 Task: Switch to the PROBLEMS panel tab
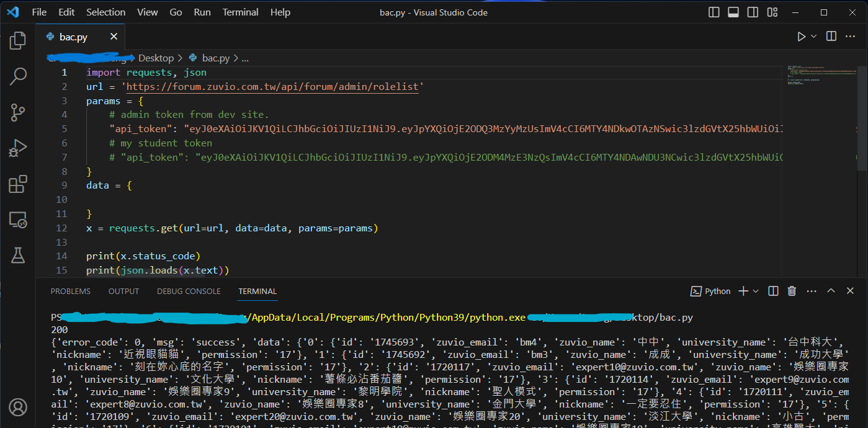point(70,292)
